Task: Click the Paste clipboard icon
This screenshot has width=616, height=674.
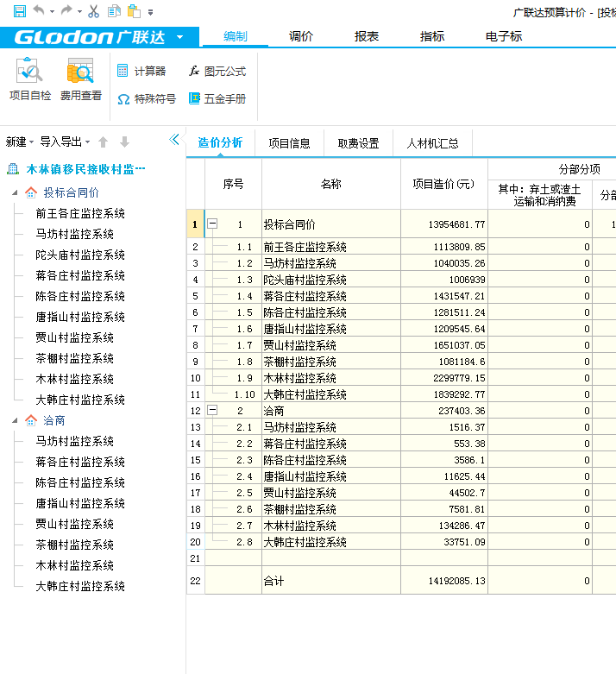Action: 134,10
